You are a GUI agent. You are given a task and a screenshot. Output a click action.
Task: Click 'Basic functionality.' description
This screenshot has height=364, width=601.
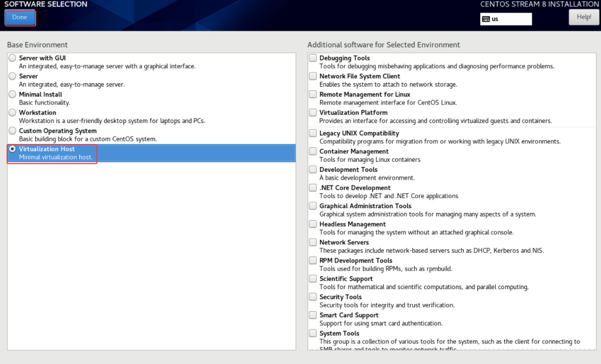point(45,103)
